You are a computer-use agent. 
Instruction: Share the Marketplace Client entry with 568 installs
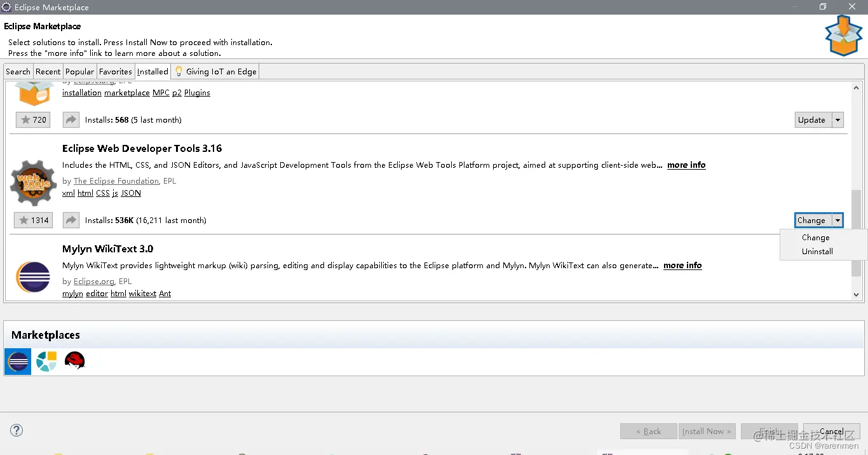pos(71,120)
